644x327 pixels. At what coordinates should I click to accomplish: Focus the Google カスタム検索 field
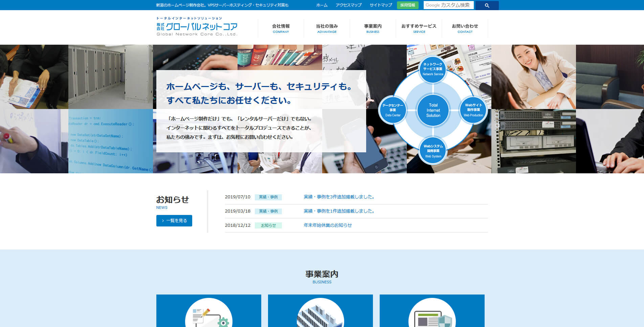pos(448,5)
